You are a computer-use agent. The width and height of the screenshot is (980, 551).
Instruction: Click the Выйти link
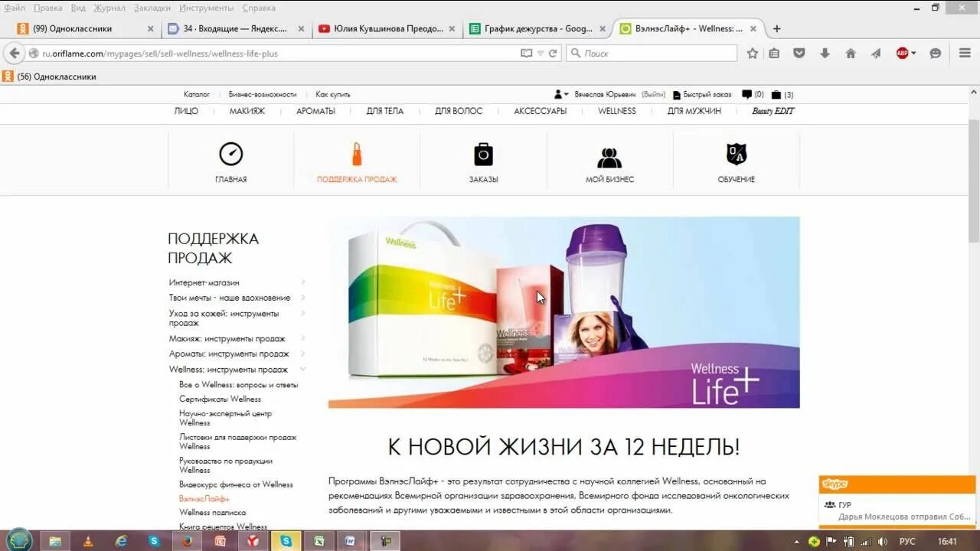click(x=655, y=94)
